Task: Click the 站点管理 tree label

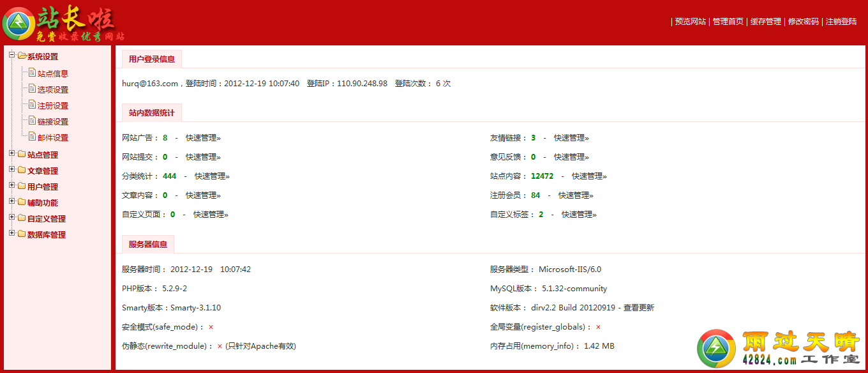Action: pyautogui.click(x=43, y=155)
